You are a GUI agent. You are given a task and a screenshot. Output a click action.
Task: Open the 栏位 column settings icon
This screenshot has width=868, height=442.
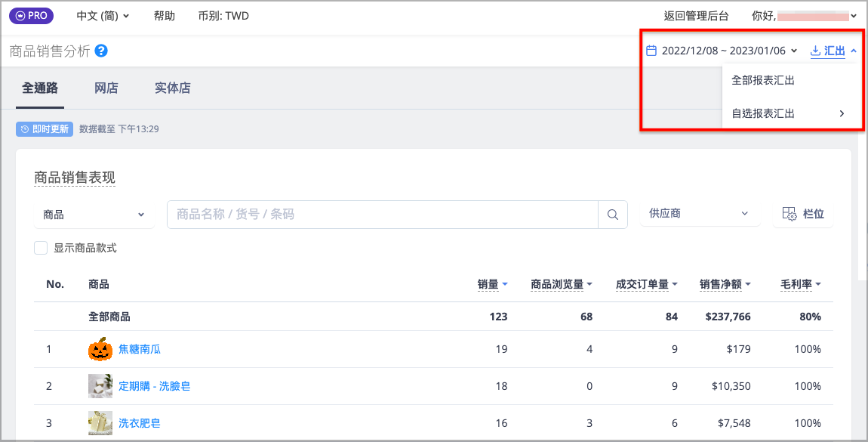pyautogui.click(x=789, y=214)
